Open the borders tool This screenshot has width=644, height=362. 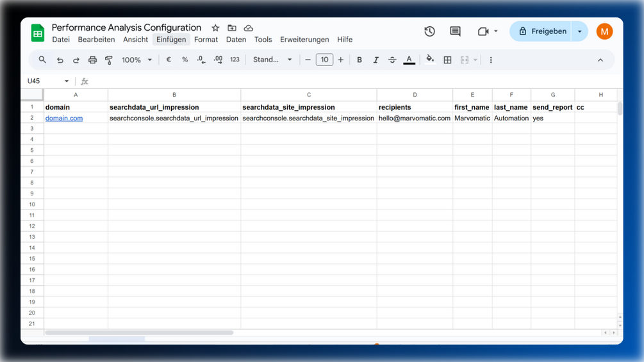pyautogui.click(x=448, y=60)
